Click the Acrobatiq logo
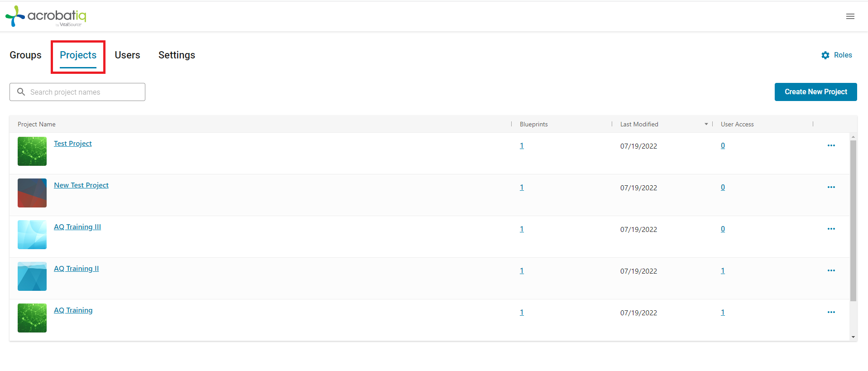This screenshot has width=868, height=371. (46, 16)
